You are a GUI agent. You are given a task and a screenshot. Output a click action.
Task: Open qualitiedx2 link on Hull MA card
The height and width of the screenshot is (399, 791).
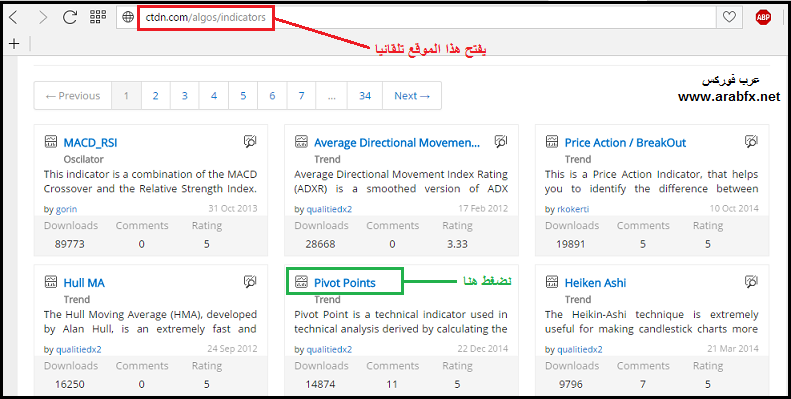coord(78,349)
